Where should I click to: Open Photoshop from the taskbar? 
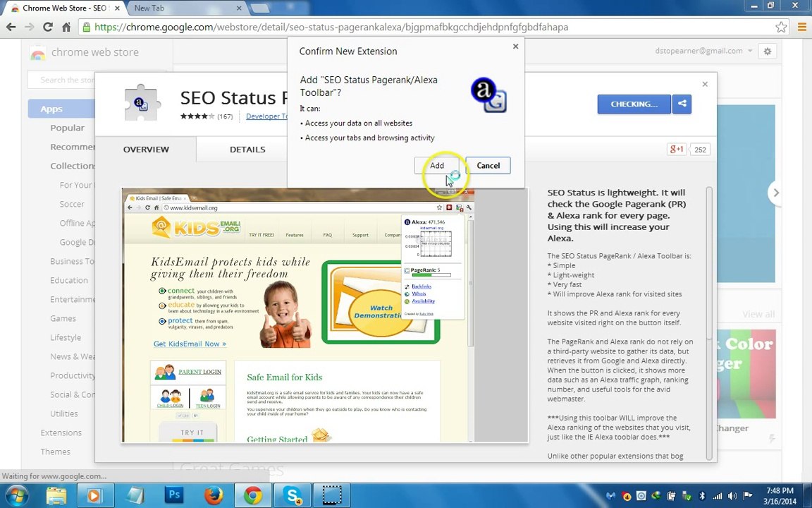tap(175, 495)
